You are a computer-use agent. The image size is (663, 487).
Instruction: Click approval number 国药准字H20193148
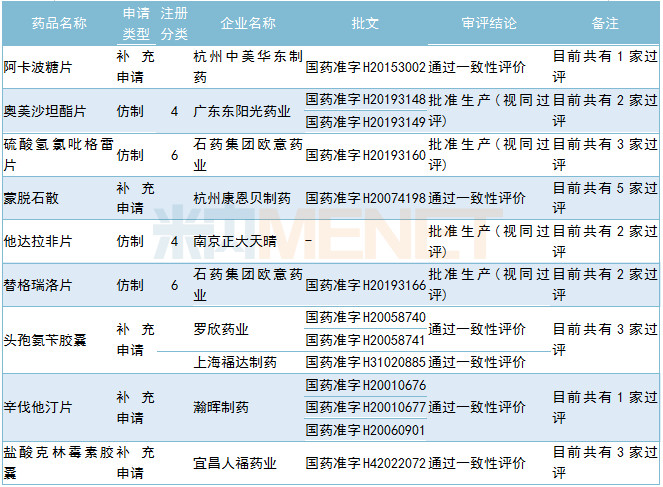pos(365,100)
